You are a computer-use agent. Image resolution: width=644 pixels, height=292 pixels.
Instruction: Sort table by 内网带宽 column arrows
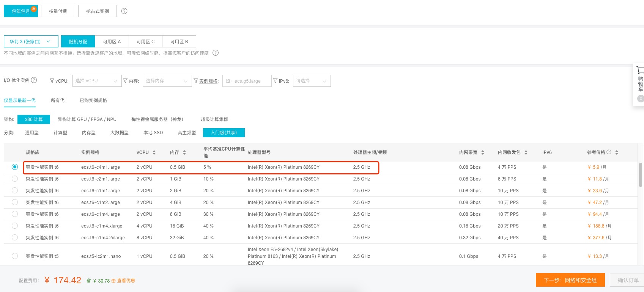tap(483, 152)
